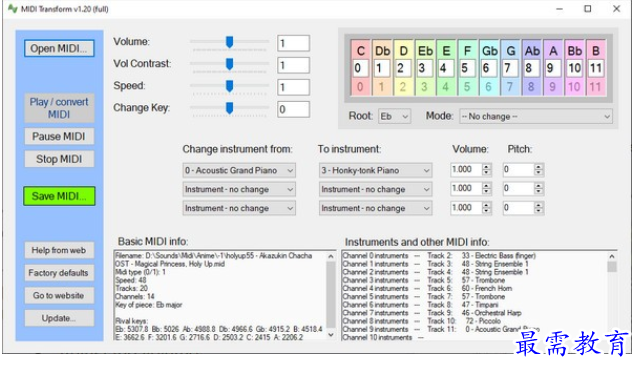
Task: Click second row instrument Volume stepper
Action: (x=486, y=189)
